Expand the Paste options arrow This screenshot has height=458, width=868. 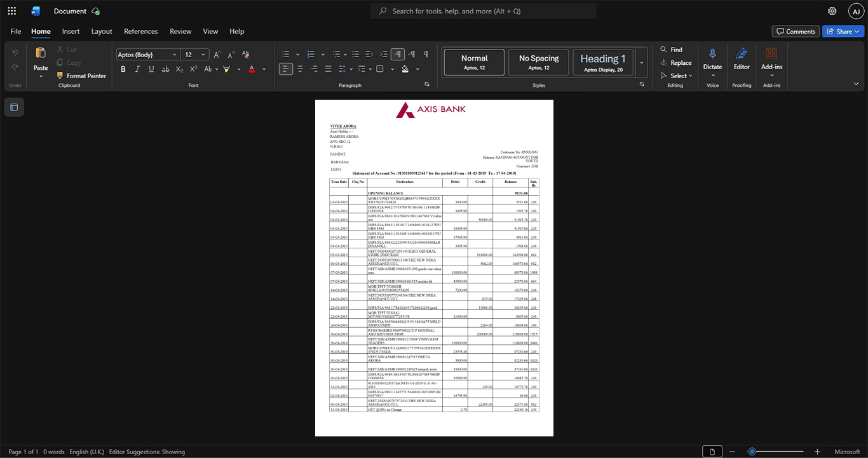(x=41, y=77)
